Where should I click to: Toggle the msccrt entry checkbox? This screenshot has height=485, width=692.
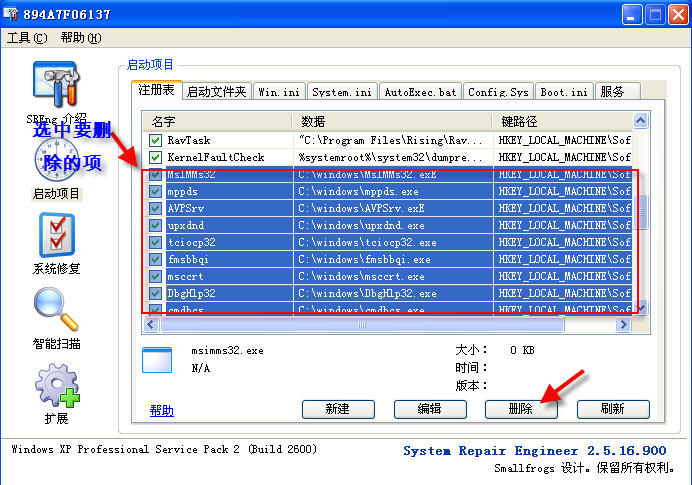[155, 276]
